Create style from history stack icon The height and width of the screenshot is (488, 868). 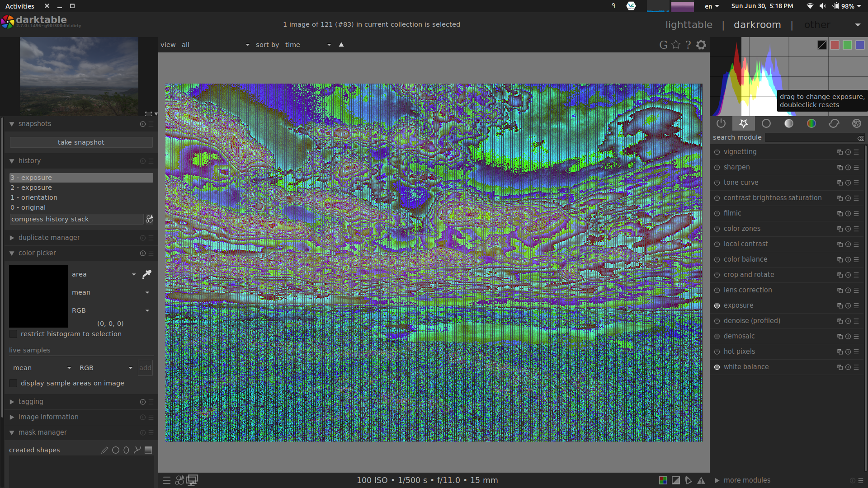[x=149, y=219]
